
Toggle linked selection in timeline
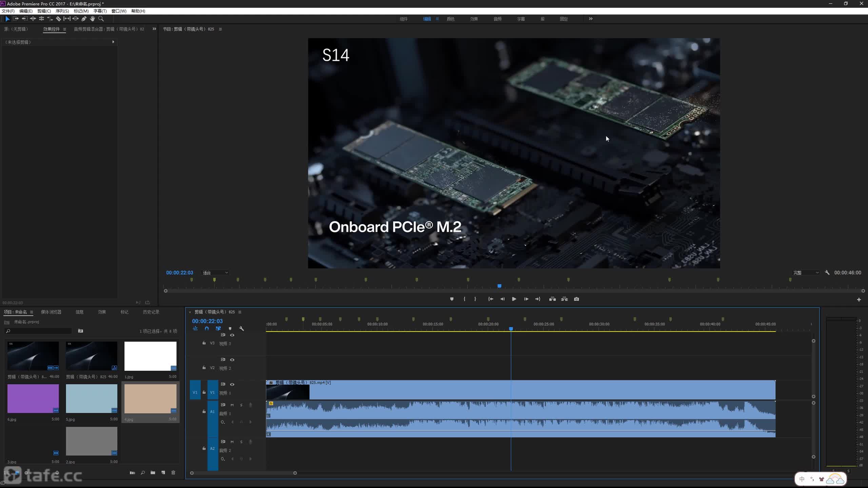click(218, 328)
